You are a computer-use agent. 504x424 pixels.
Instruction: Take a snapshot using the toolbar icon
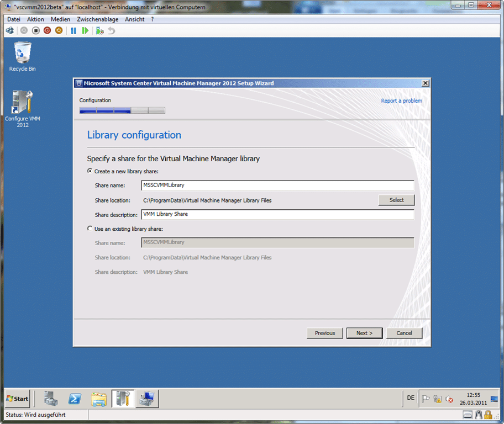coord(99,30)
